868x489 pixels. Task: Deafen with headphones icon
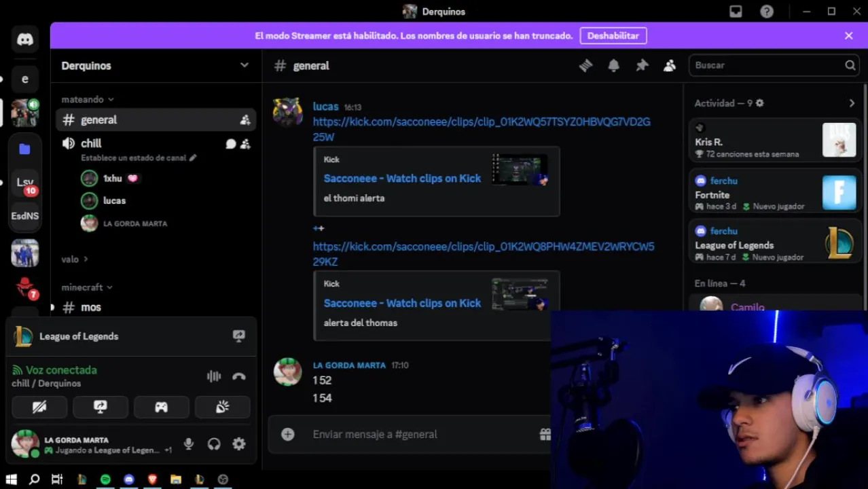[214, 444]
